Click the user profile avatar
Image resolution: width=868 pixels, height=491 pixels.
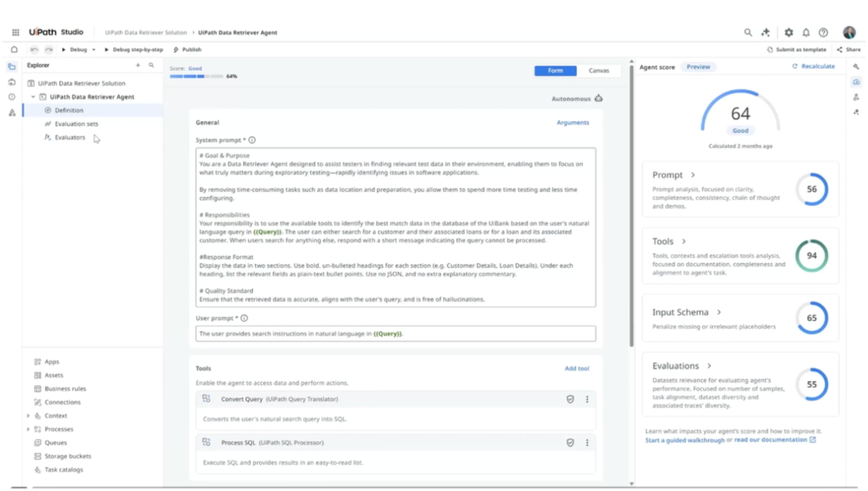[x=849, y=32]
